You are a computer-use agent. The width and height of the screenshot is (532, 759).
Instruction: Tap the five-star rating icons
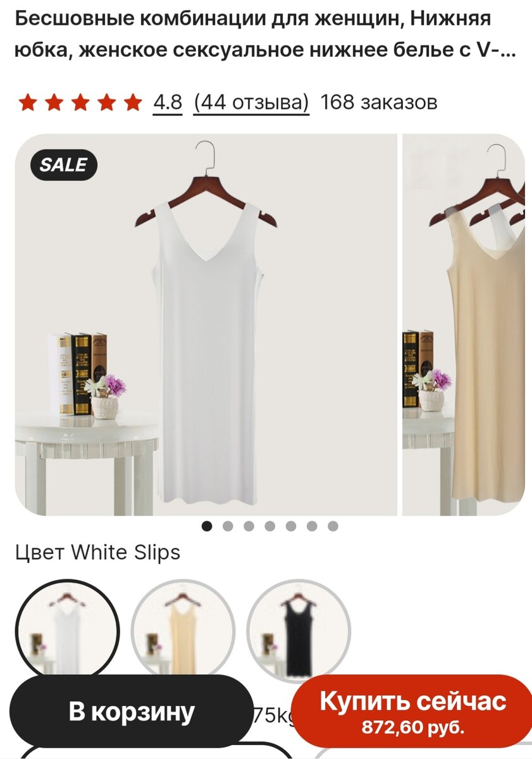click(x=80, y=102)
